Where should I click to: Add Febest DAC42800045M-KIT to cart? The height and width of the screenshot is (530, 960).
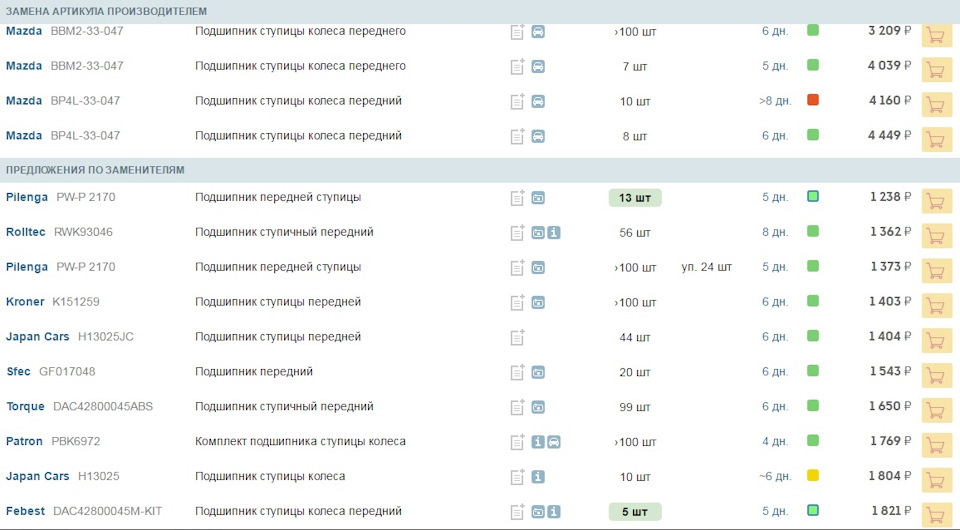pos(937,516)
